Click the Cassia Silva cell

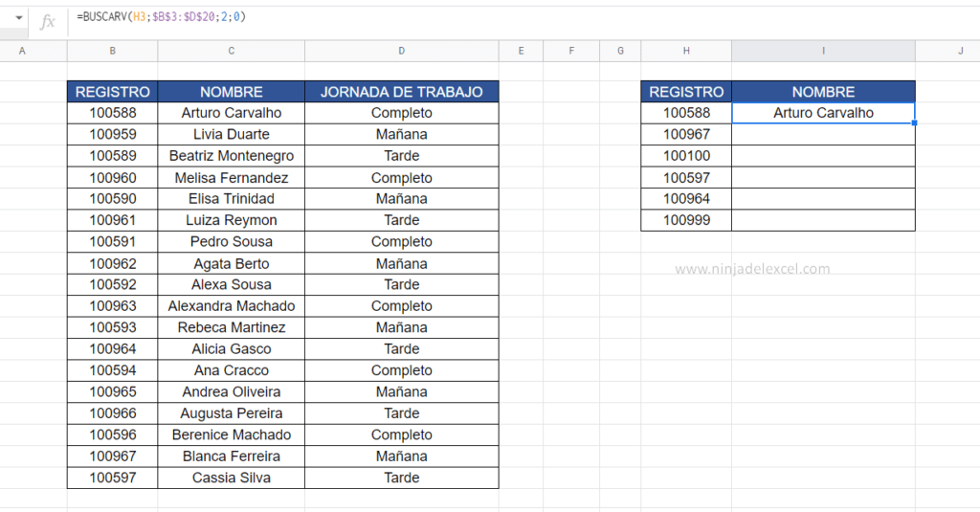tap(231, 478)
